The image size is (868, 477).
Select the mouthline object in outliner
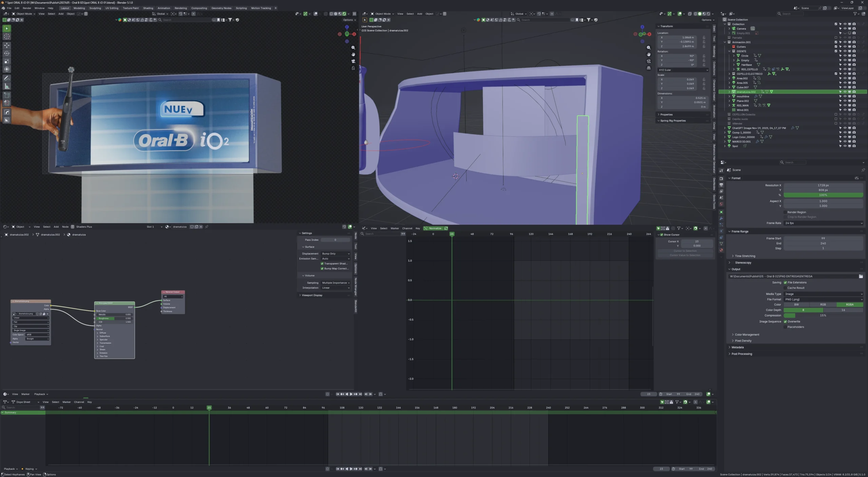pyautogui.click(x=743, y=97)
